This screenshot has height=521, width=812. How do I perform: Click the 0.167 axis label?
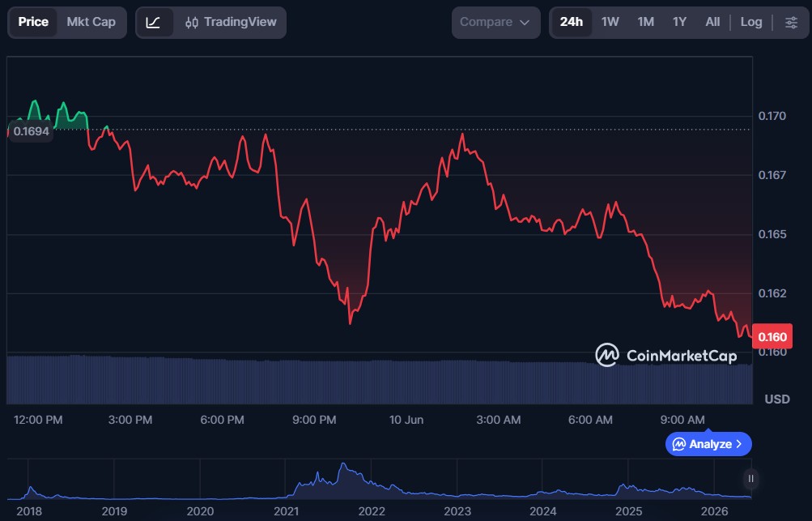[x=772, y=175]
